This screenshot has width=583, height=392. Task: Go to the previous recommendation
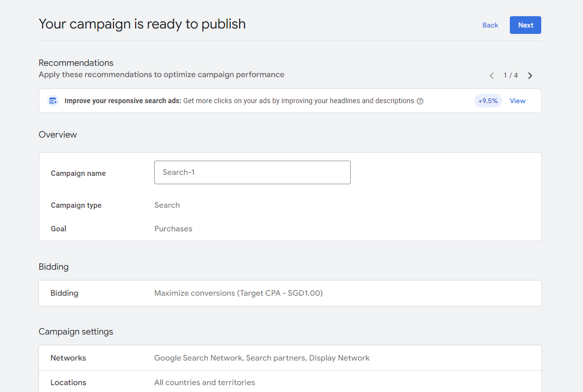[x=492, y=76]
